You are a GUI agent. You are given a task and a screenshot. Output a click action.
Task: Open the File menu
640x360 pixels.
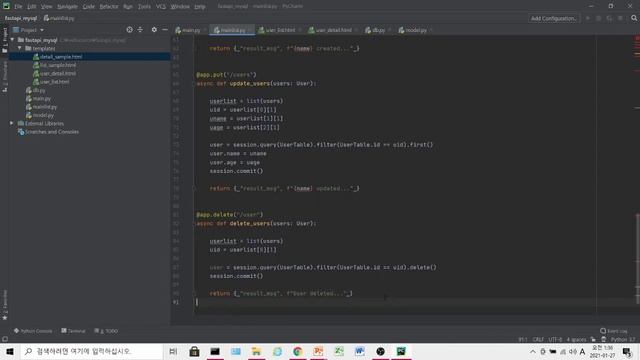tap(18, 7)
